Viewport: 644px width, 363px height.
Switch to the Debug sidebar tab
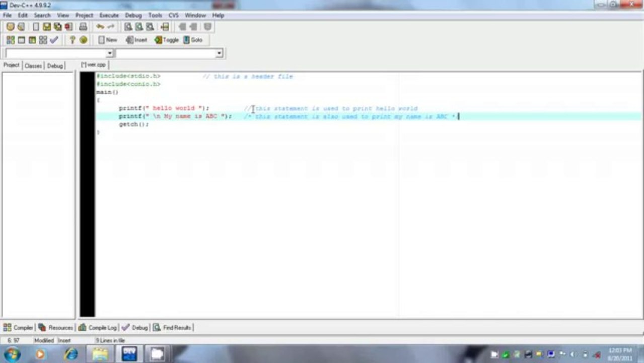pos(55,66)
